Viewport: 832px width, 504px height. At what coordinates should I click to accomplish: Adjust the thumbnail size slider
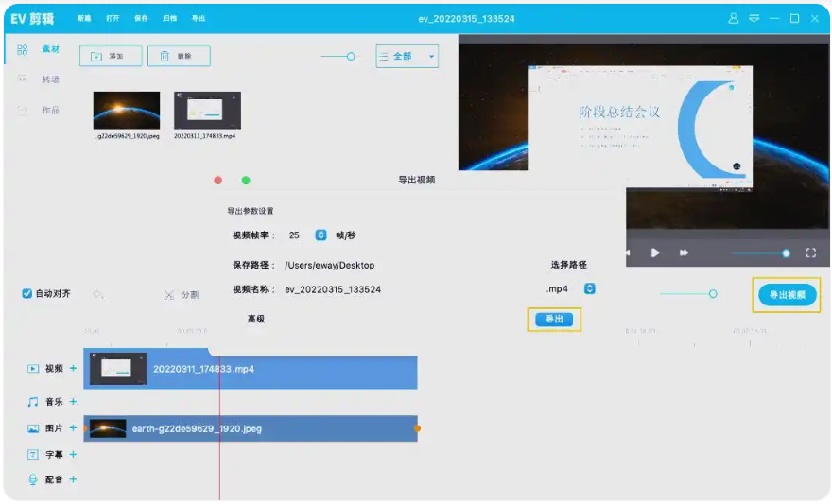pyautogui.click(x=351, y=56)
